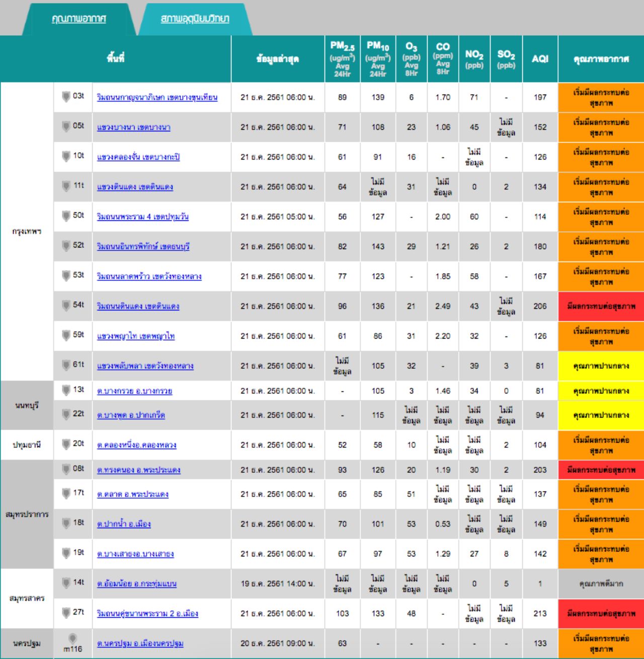Click the marker icon for station 17t

pos(65,493)
